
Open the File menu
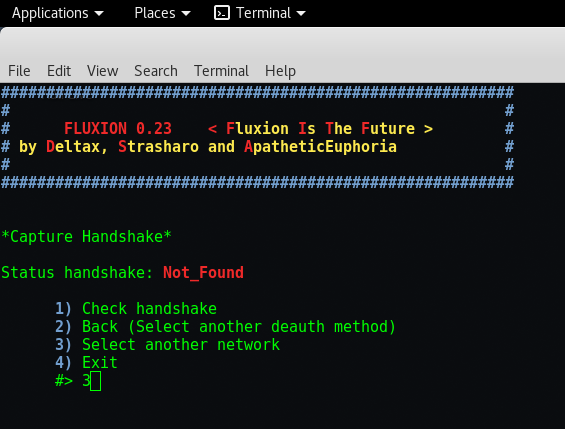click(x=19, y=71)
